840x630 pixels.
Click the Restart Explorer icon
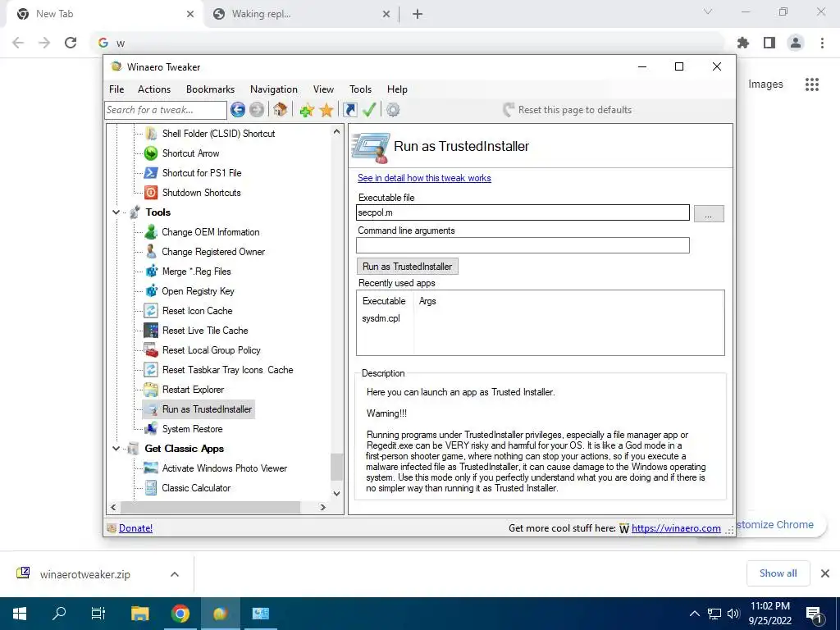pyautogui.click(x=151, y=390)
